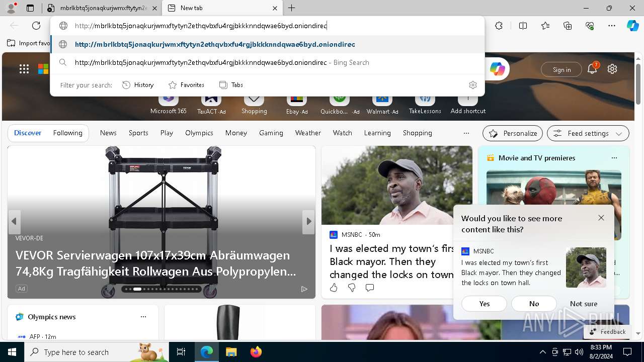Select the Following feed tab
The width and height of the screenshot is (644, 362).
67,133
